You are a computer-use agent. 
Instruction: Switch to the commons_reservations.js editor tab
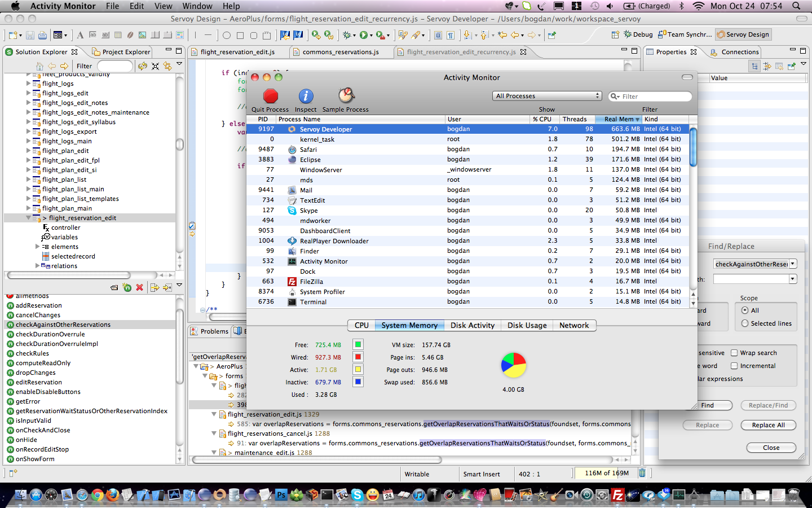[341, 52]
